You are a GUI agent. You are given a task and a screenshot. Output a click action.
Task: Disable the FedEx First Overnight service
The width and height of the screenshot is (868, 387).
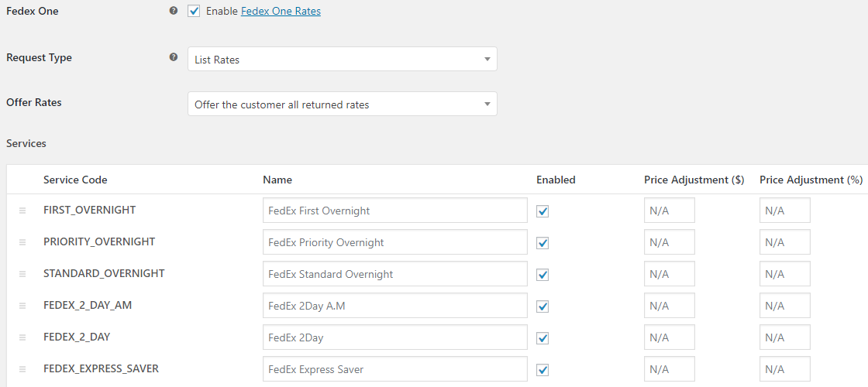coord(542,211)
